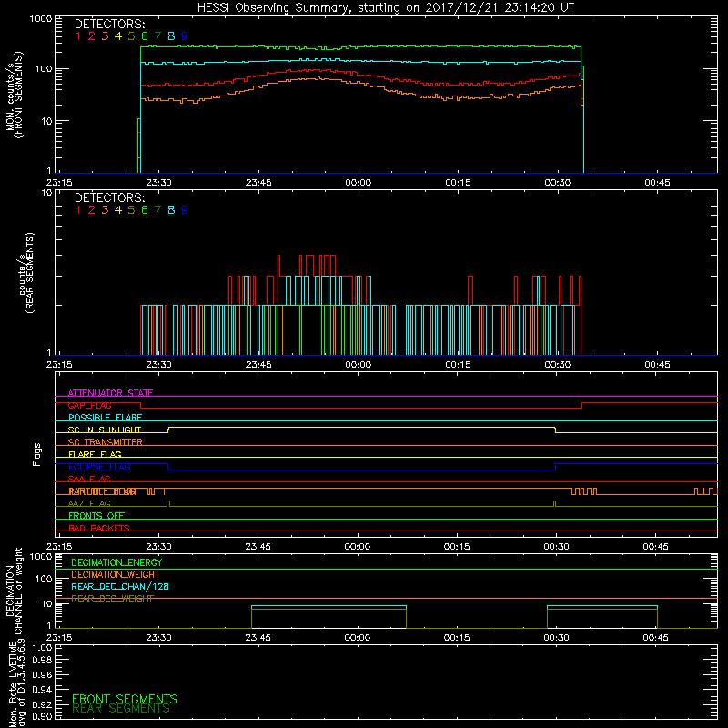728x728 pixels.
Task: Click the REAR_DEC_WEIGHT legend label
Action: pos(112,599)
